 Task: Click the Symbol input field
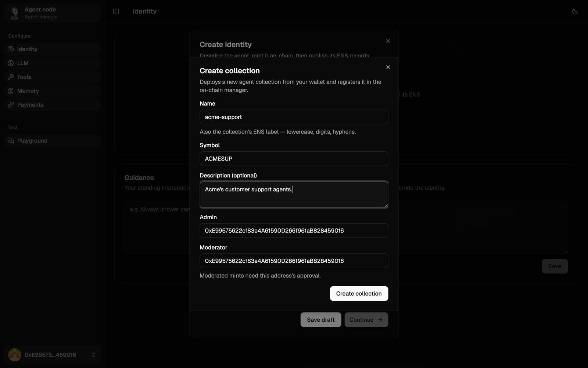(x=294, y=159)
